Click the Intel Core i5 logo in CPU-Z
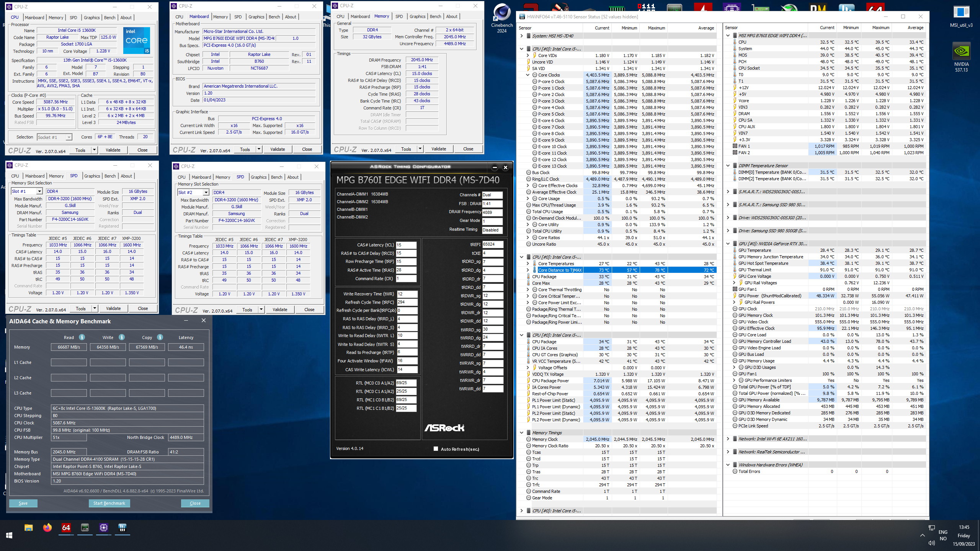Viewport: 980px width, 551px height. [x=137, y=40]
